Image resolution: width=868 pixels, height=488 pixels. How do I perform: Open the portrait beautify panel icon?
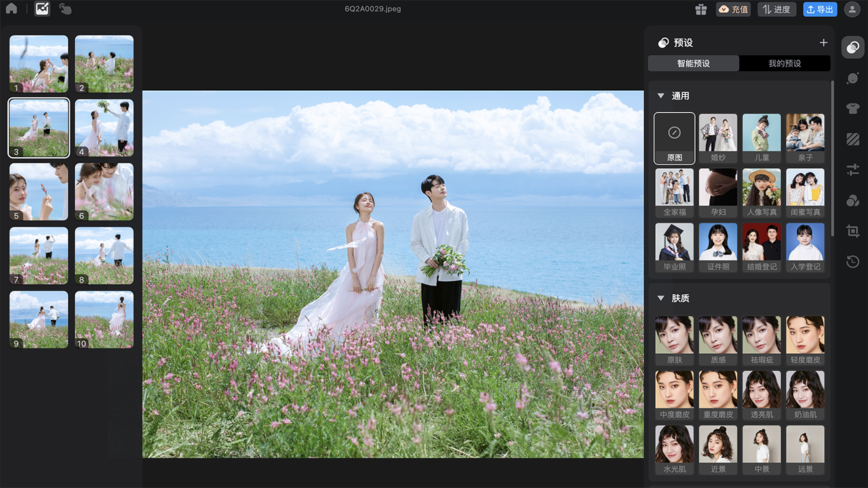[852, 78]
